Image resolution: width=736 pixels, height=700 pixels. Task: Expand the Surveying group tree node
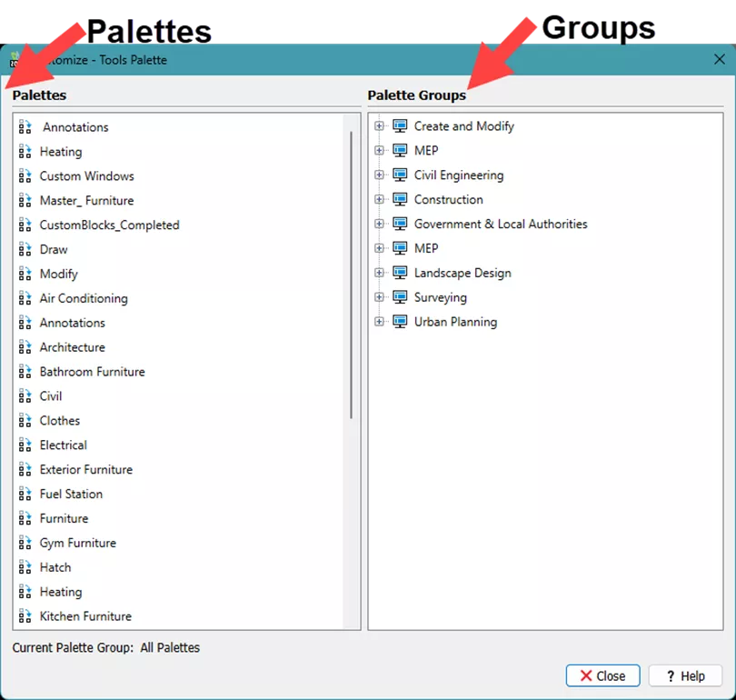coord(380,297)
